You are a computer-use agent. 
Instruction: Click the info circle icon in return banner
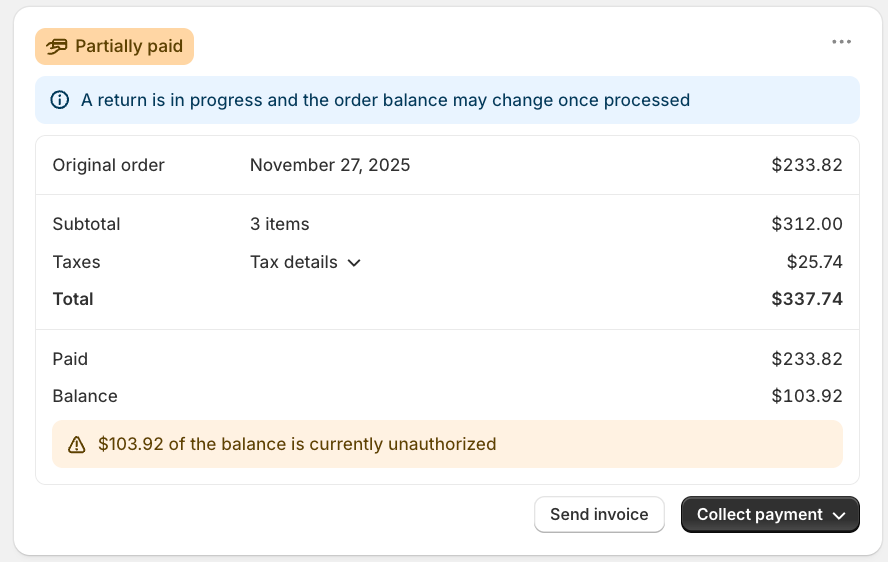click(x=60, y=100)
